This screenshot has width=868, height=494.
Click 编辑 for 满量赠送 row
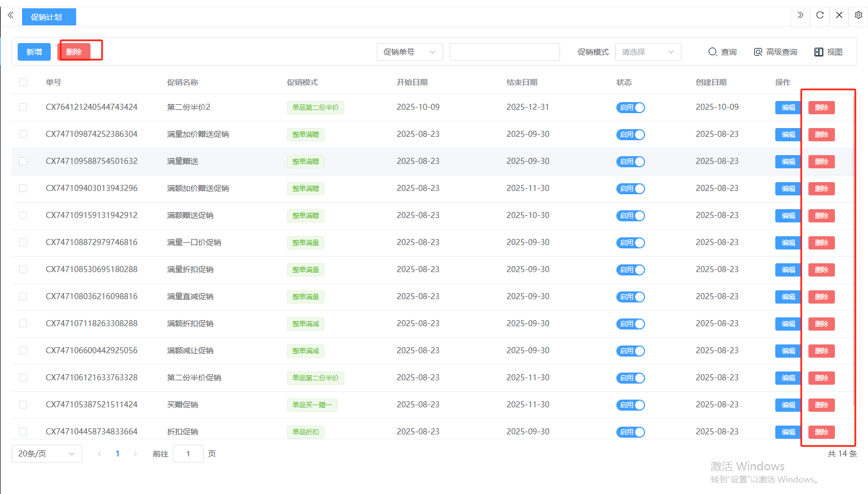coord(788,162)
